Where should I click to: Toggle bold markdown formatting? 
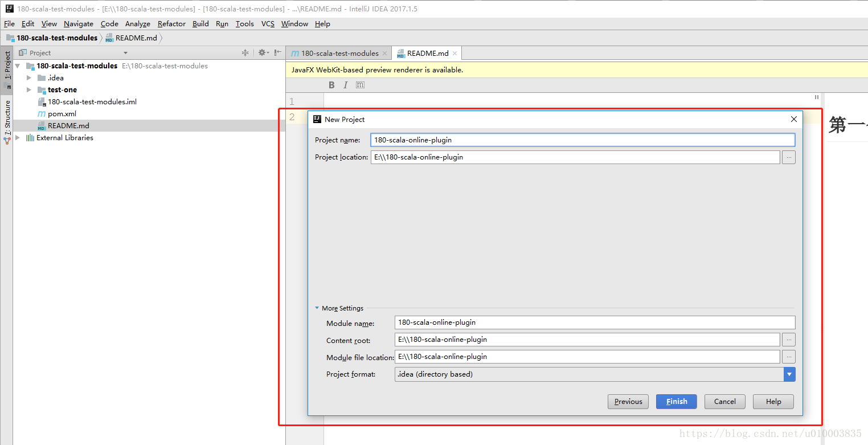pos(331,85)
